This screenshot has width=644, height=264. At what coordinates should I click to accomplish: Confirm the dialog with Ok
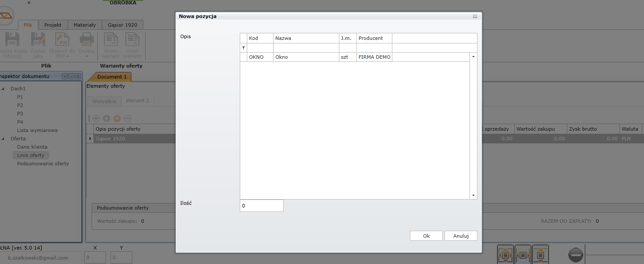click(426, 236)
